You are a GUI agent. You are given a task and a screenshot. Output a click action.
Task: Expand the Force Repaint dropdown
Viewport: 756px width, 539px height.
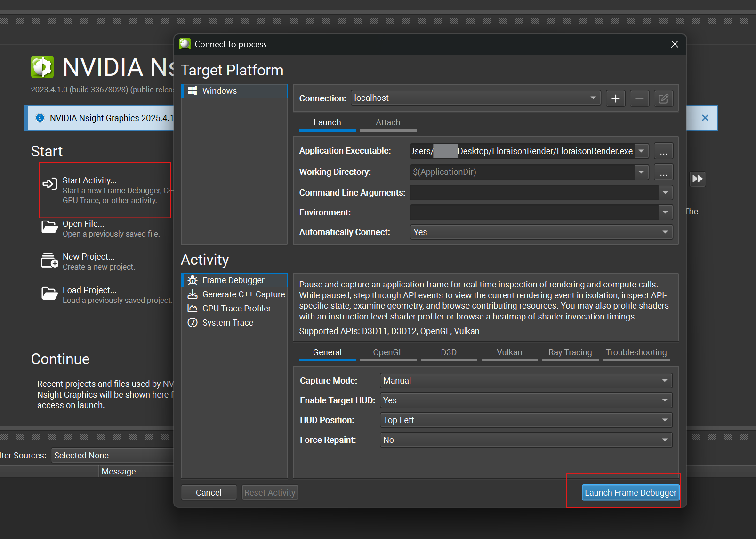pos(525,440)
